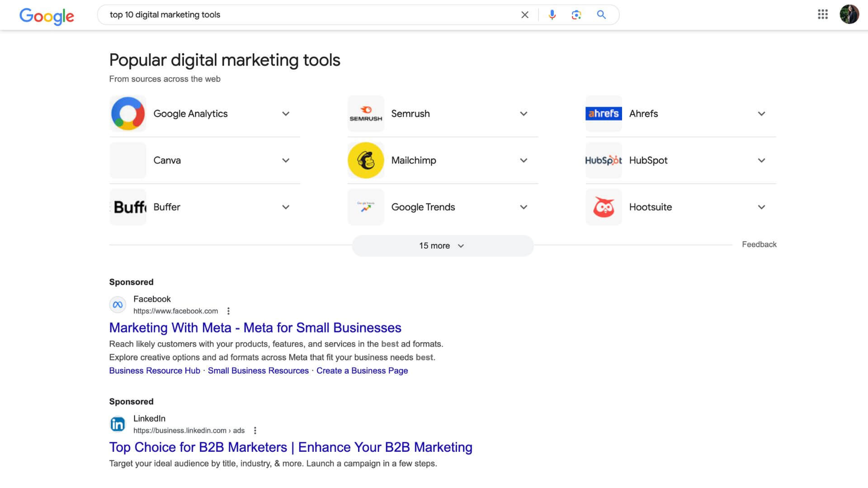868x488 pixels.
Task: Click the Google Analytics logo thumbnail
Action: [x=128, y=113]
